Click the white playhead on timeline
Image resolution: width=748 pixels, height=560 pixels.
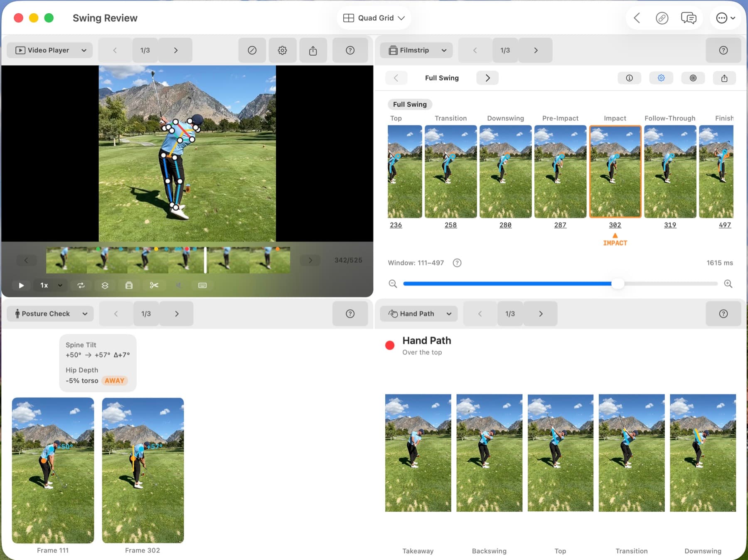[x=205, y=260]
